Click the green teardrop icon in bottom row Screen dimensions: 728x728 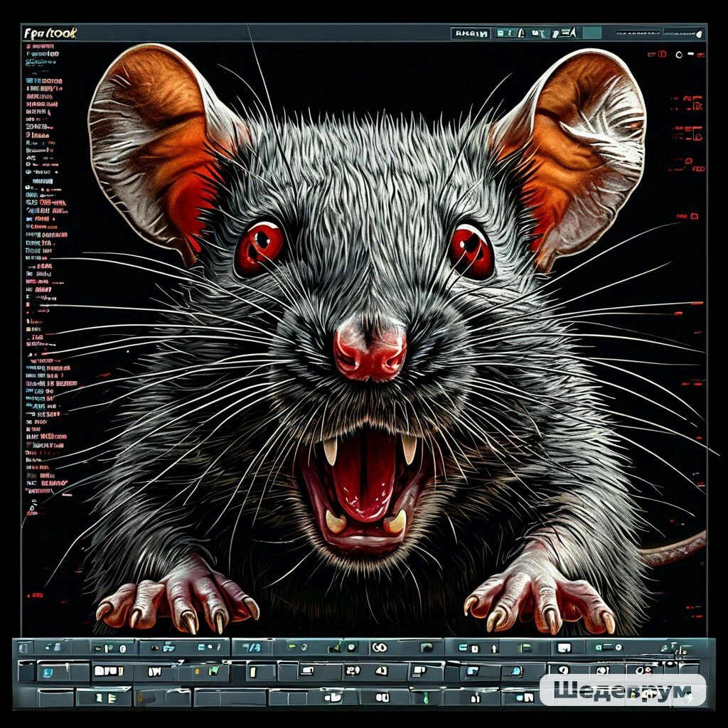[427, 698]
